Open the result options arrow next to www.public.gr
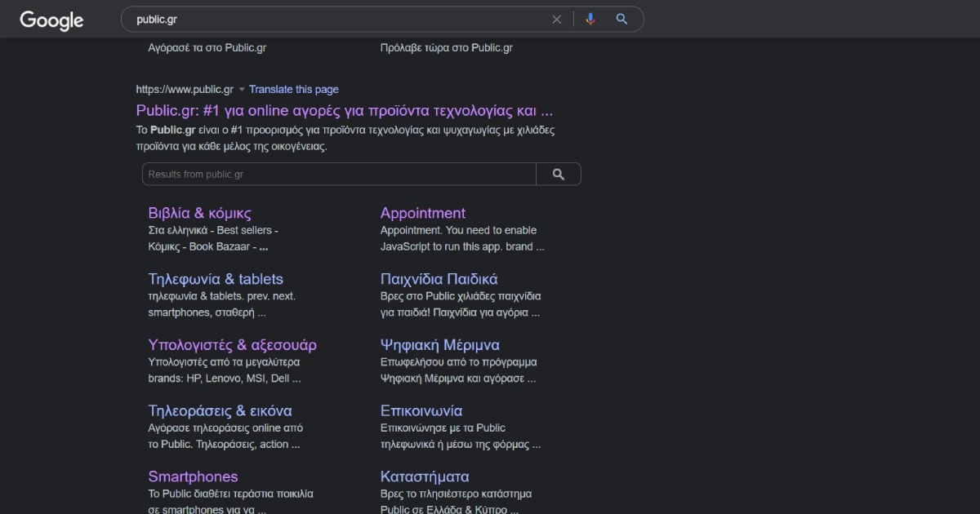 click(x=240, y=89)
